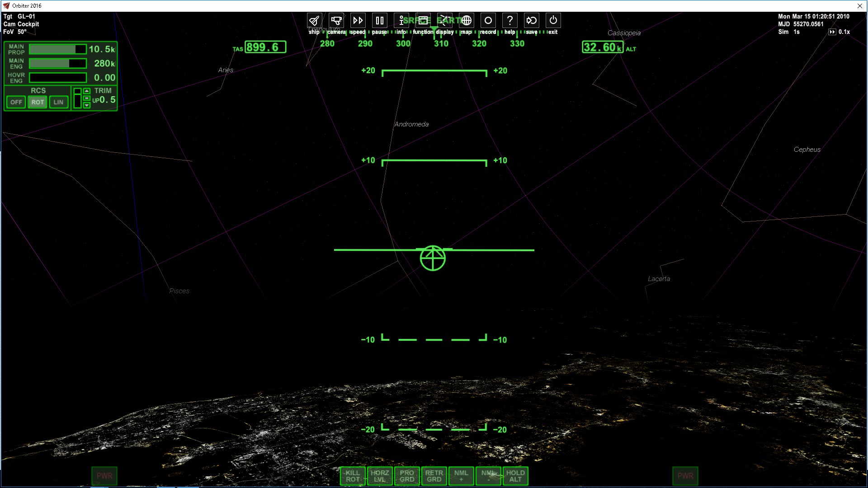This screenshot has width=868, height=488.
Task: Turn RCS mode OFF
Action: [16, 102]
